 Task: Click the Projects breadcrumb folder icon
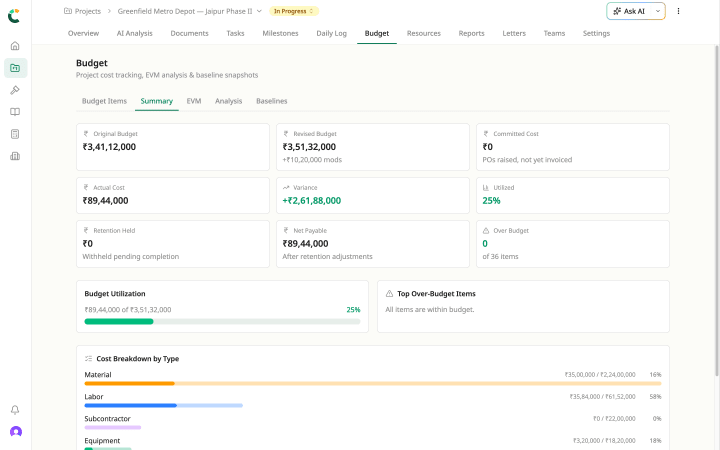pos(68,11)
